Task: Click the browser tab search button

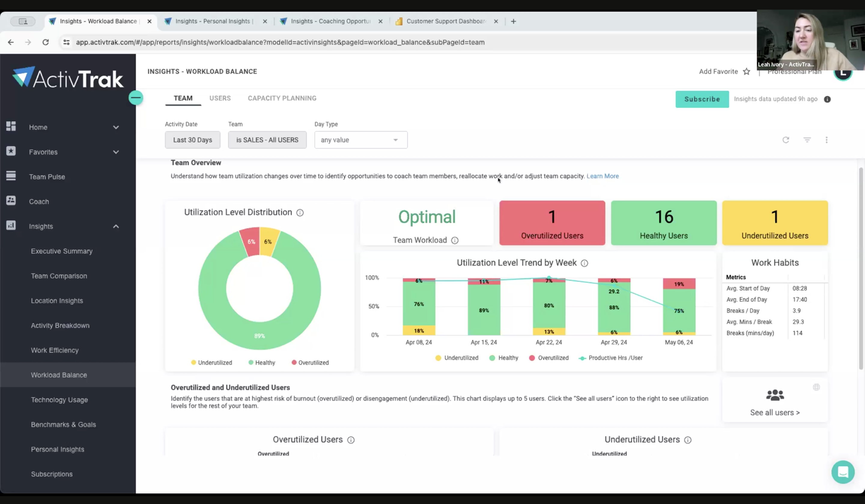Action: coord(23,21)
